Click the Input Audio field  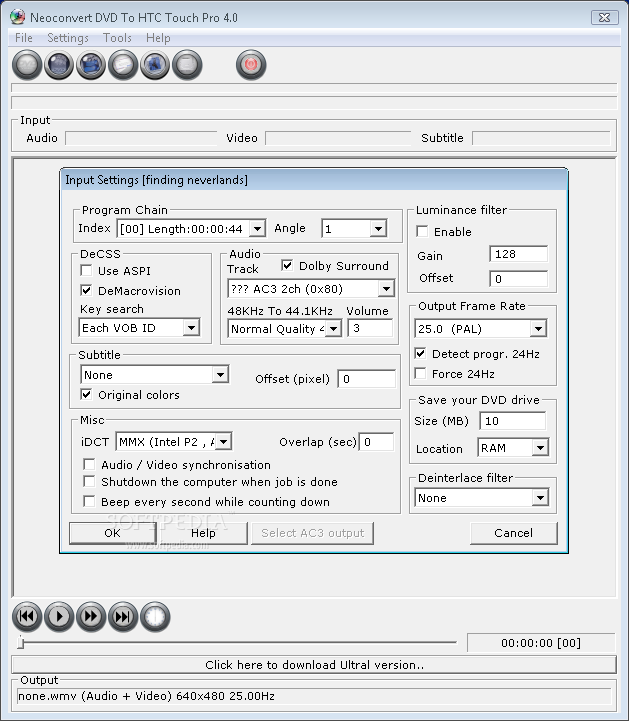click(141, 138)
